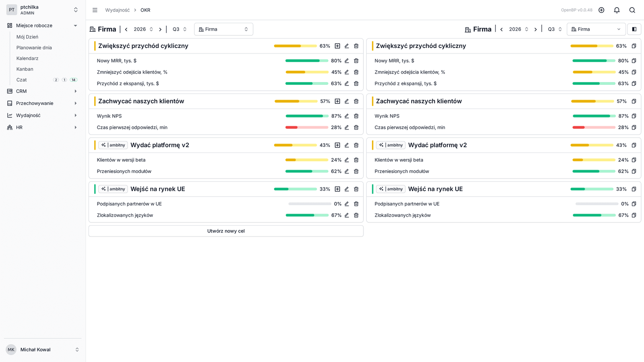Edit the Wynik NPS key result
Viewport: 644px width, 362px height.
[x=347, y=116]
